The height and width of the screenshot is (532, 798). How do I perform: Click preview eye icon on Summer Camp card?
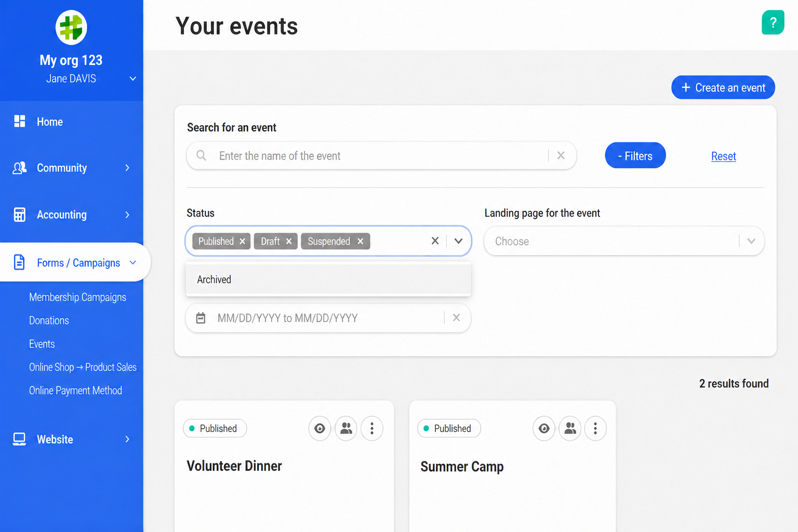(x=544, y=429)
